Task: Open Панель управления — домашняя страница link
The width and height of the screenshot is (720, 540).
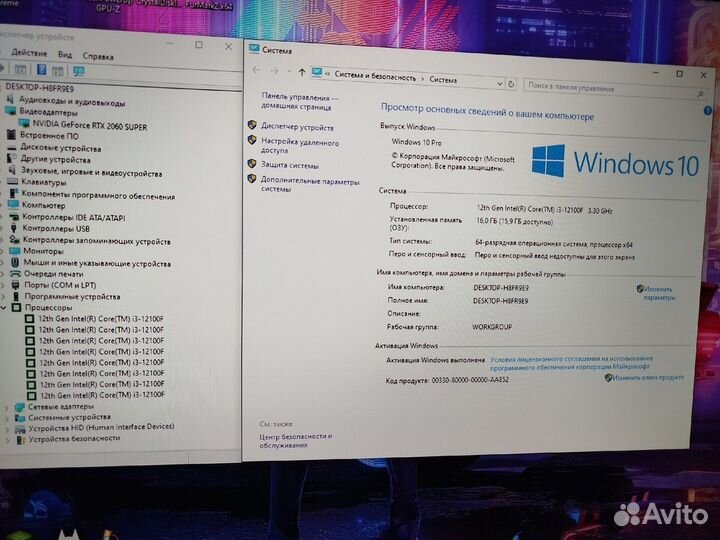Action: [299, 102]
